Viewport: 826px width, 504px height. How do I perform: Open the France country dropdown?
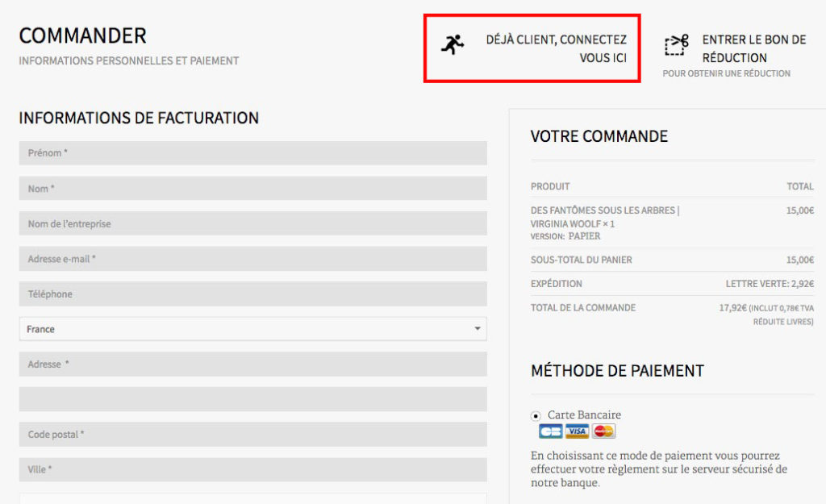(x=252, y=329)
